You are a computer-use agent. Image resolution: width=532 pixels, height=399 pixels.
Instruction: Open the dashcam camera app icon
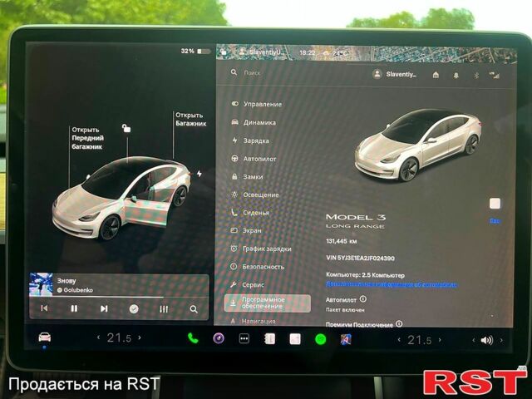(x=218, y=338)
